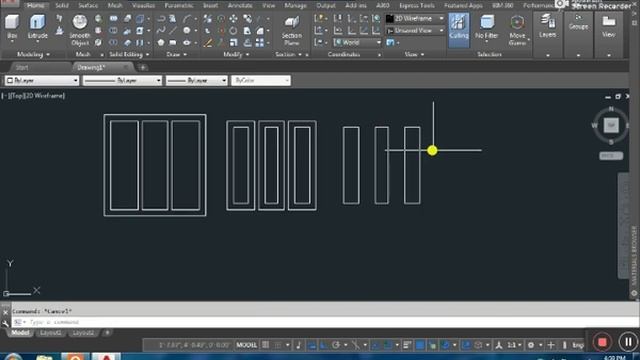Switch to the Surface ribbon tab
Screen dimensions: 640x360
coord(88,6)
